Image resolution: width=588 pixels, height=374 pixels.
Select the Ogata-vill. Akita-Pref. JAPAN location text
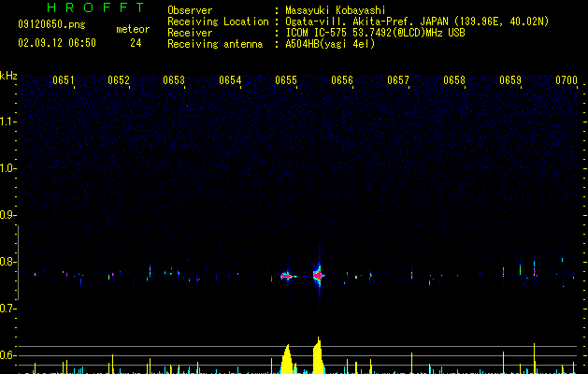(x=417, y=22)
